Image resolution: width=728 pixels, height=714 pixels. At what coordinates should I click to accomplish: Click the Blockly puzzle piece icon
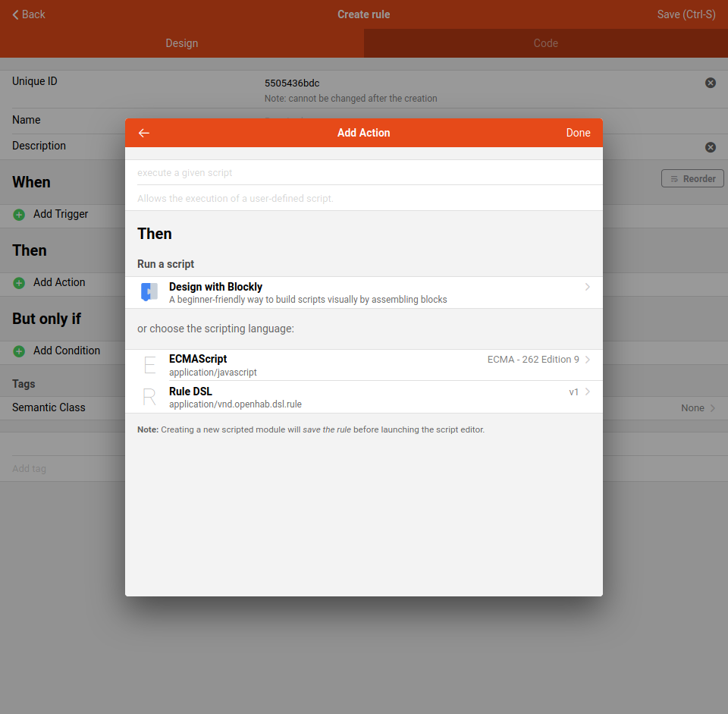[x=149, y=292]
